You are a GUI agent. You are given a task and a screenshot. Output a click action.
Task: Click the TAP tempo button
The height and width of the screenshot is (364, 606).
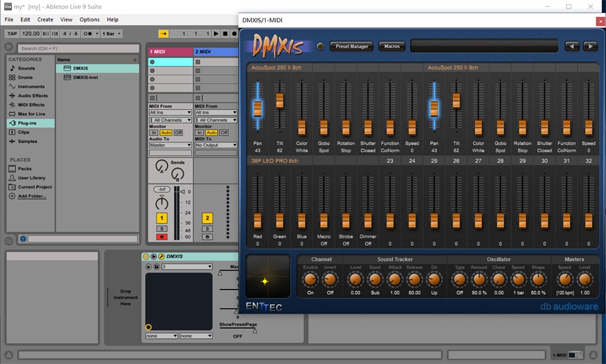pyautogui.click(x=12, y=34)
